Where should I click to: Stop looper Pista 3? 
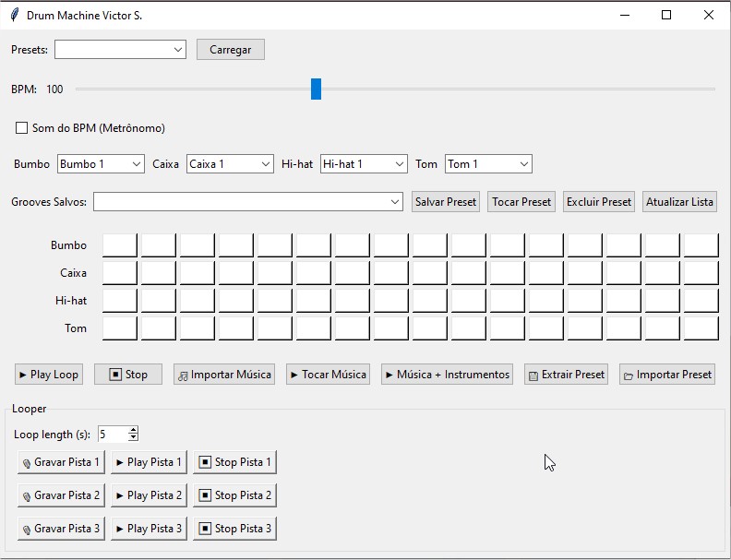click(x=235, y=529)
